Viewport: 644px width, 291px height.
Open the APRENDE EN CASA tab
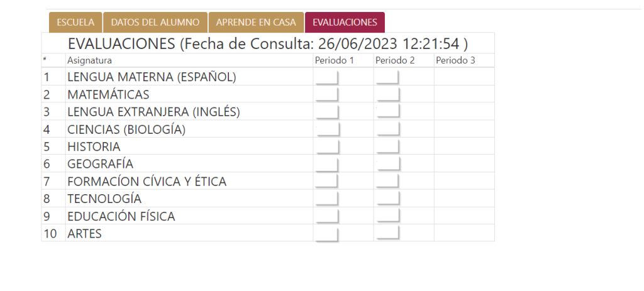(256, 23)
